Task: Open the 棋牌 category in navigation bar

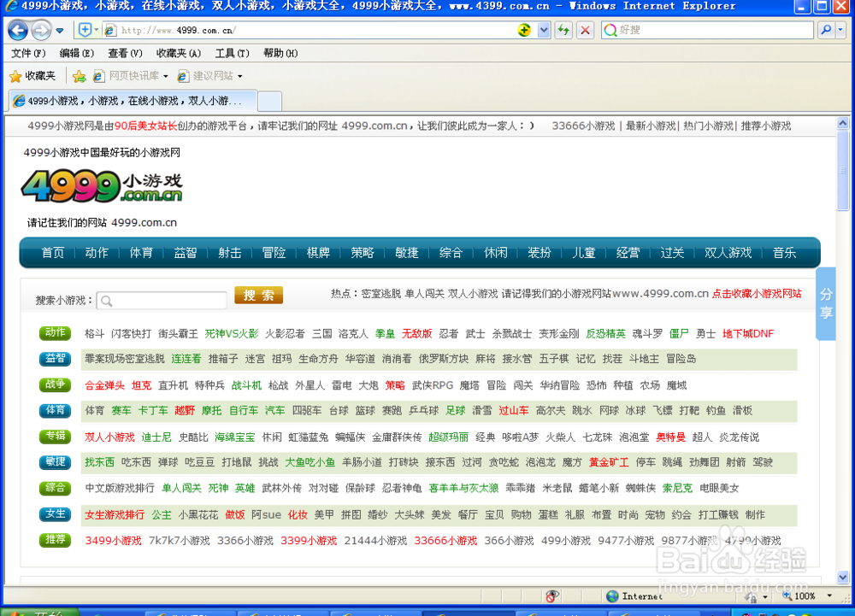Action: tap(318, 253)
